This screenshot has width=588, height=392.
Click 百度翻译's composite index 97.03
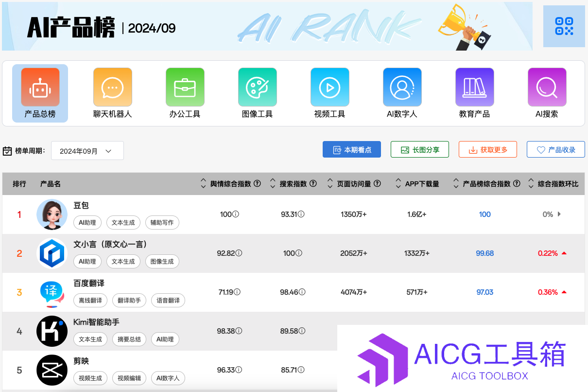coord(485,292)
